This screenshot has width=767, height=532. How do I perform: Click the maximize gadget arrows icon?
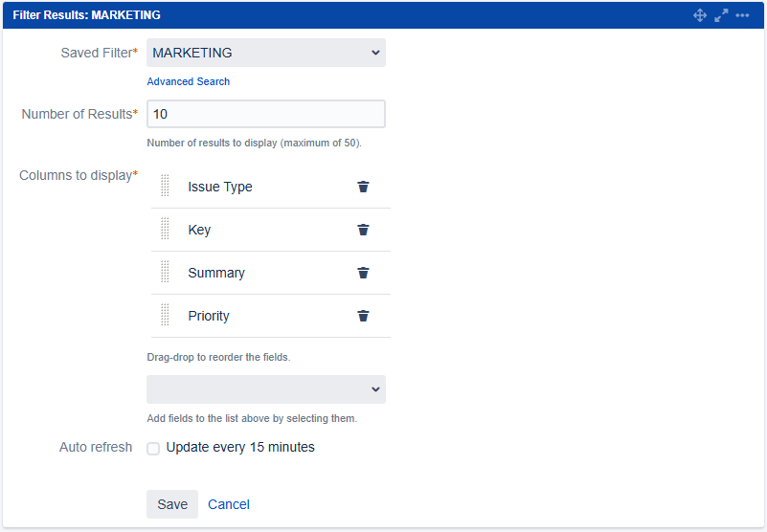click(721, 15)
